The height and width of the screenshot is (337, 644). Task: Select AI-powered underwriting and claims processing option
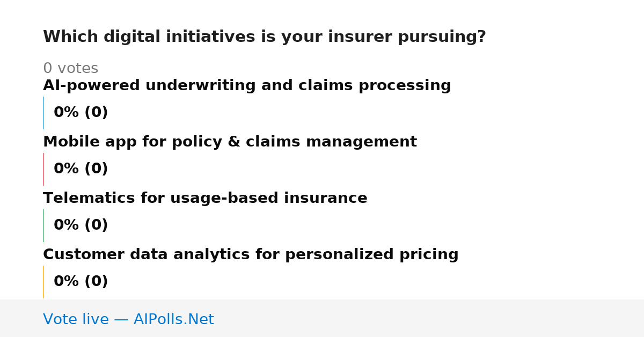pos(247,86)
